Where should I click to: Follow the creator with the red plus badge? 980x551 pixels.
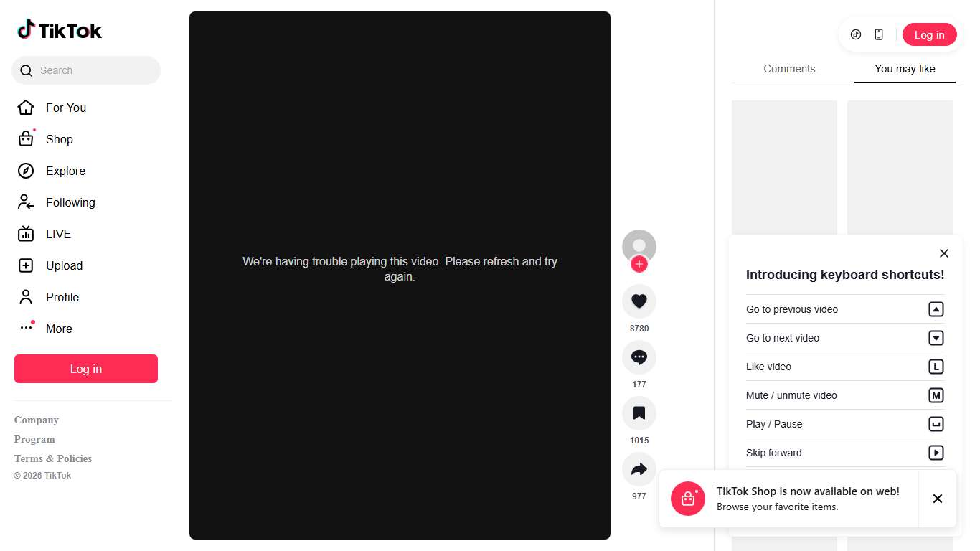[x=639, y=264]
